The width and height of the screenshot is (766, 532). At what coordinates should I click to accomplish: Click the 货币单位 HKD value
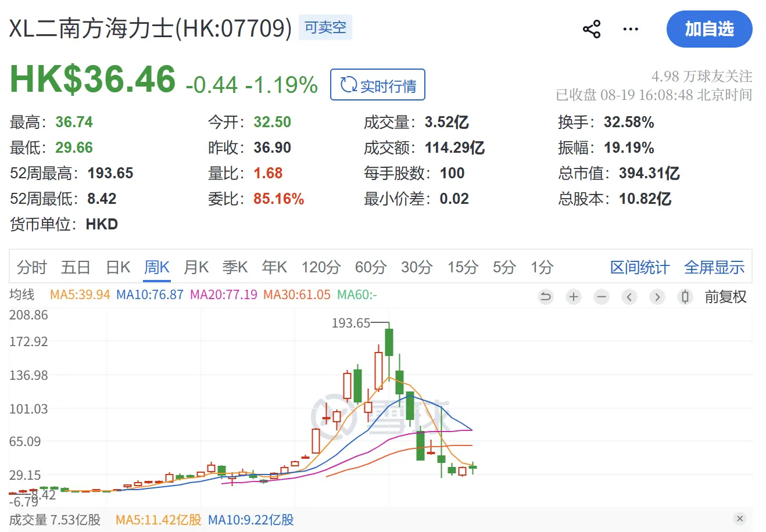coord(102,224)
